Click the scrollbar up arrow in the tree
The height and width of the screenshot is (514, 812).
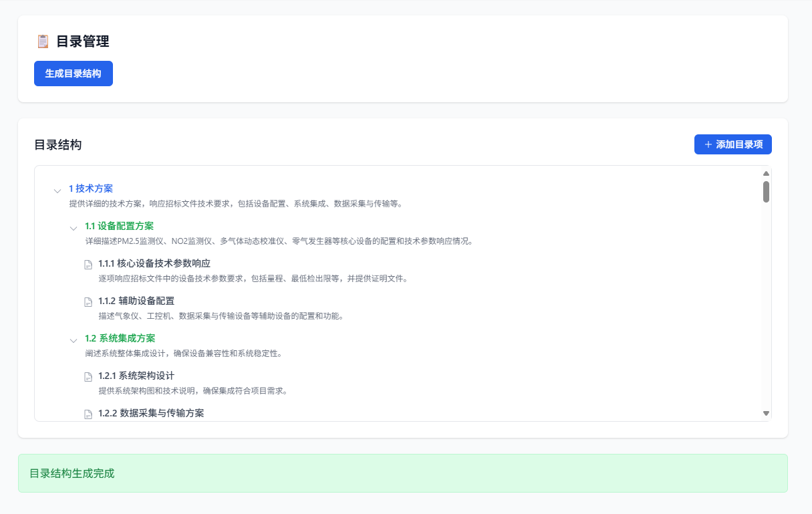point(766,173)
